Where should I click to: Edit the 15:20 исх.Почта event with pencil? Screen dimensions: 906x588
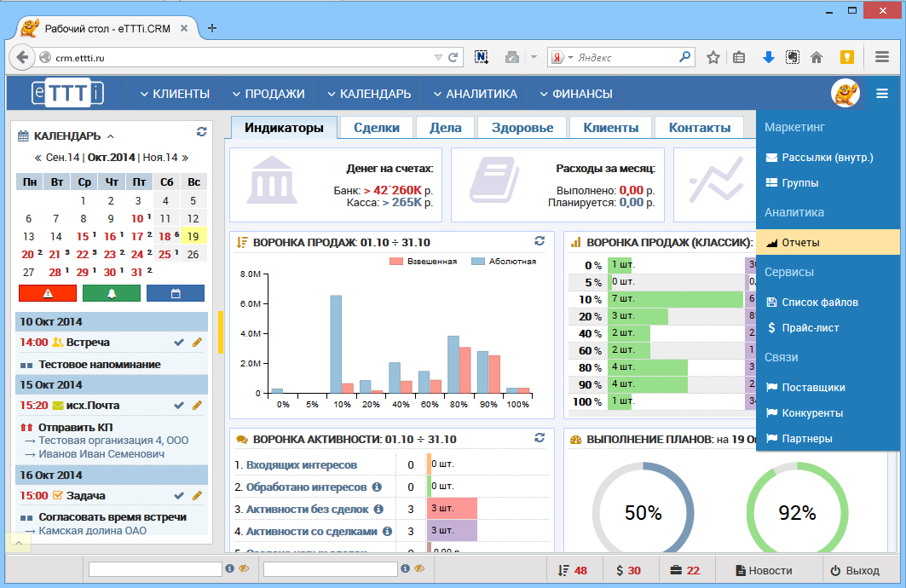click(197, 405)
